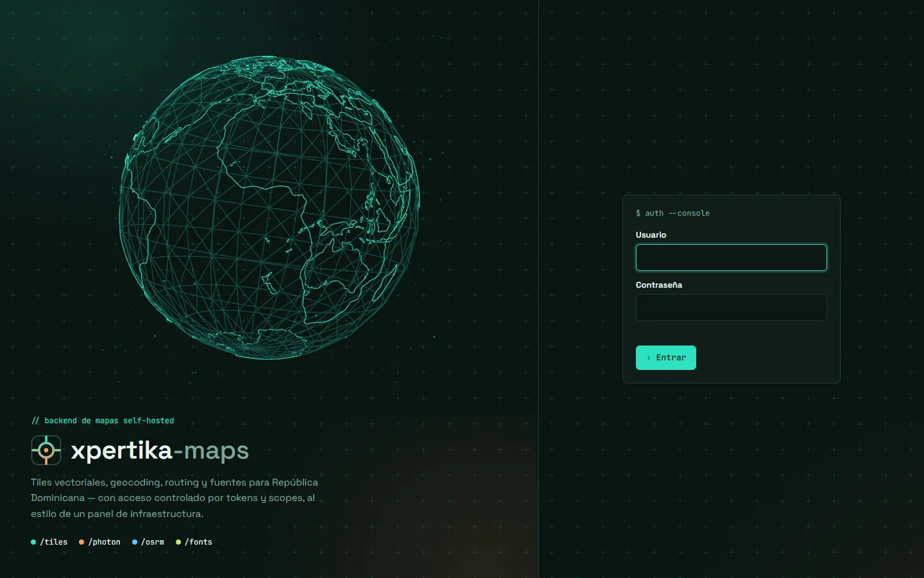
Task: Click the /photon service label
Action: coord(99,542)
